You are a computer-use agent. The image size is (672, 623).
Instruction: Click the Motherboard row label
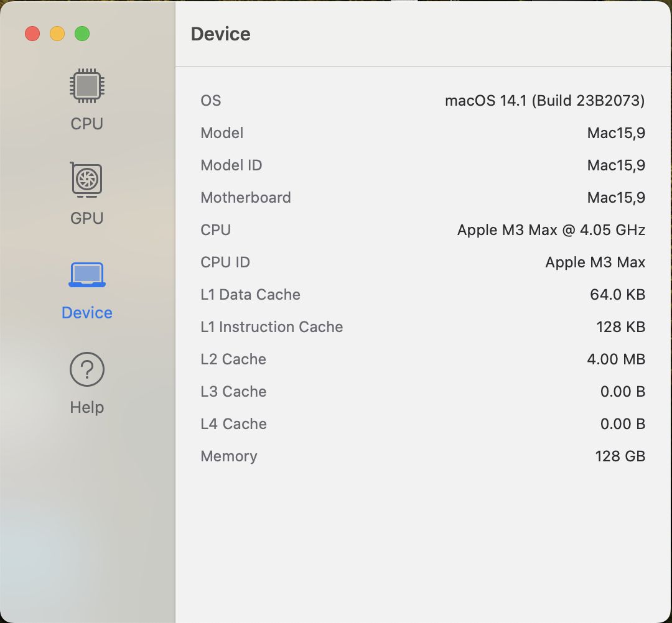pyautogui.click(x=246, y=198)
